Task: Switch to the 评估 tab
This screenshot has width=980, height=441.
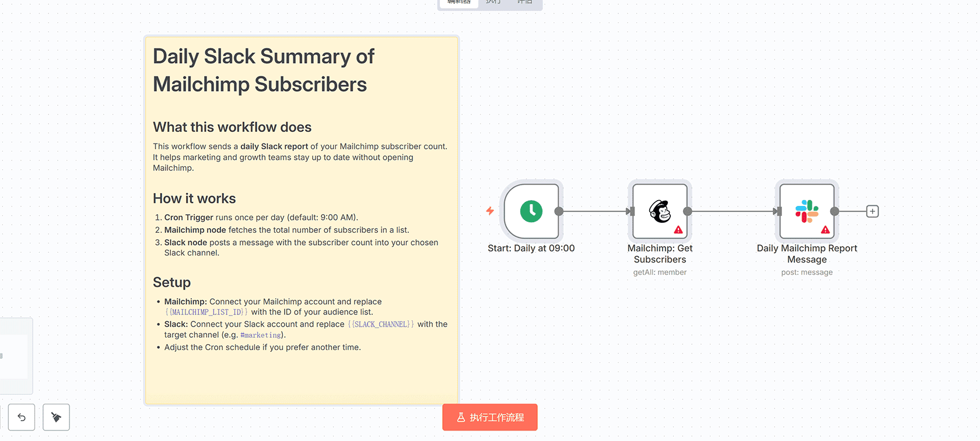Action: [524, 2]
